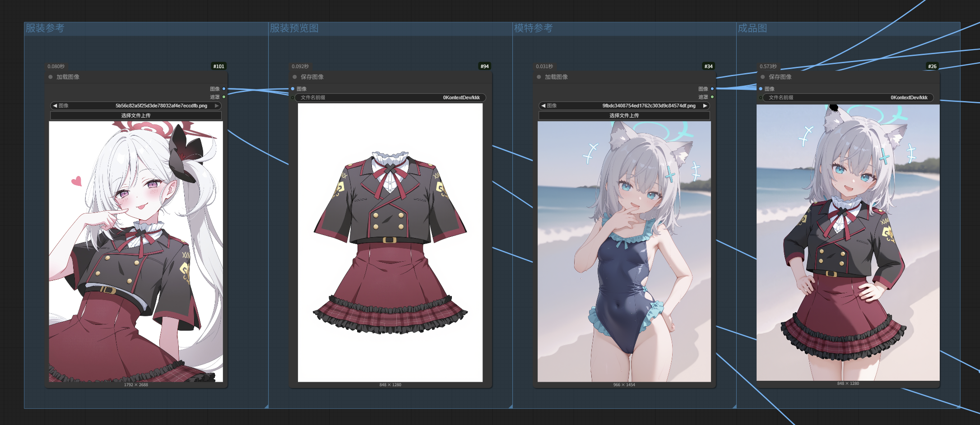This screenshot has height=425, width=980.
Task: Click the 文件名前缀 field in node #94
Action: tap(390, 97)
